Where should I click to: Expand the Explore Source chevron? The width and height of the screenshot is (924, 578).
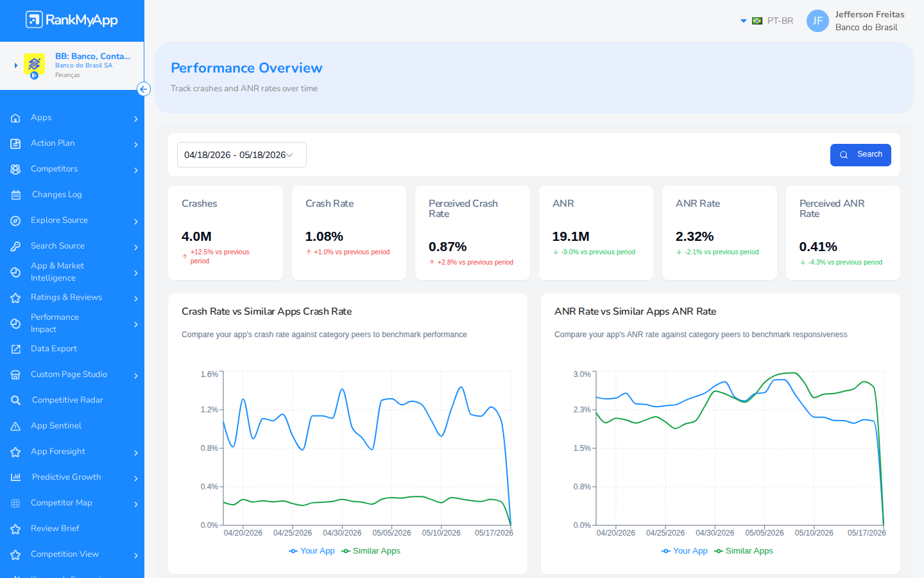pos(136,222)
